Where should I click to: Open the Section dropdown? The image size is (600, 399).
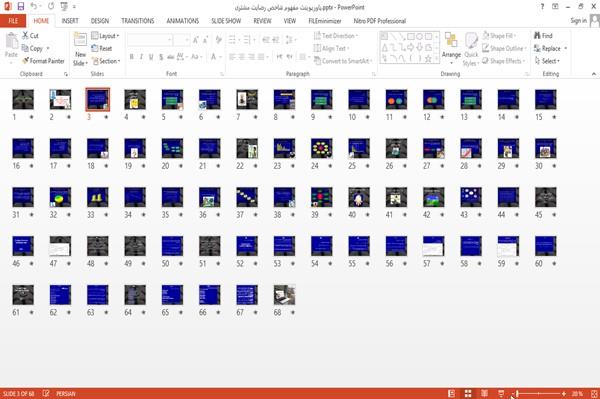(x=106, y=61)
